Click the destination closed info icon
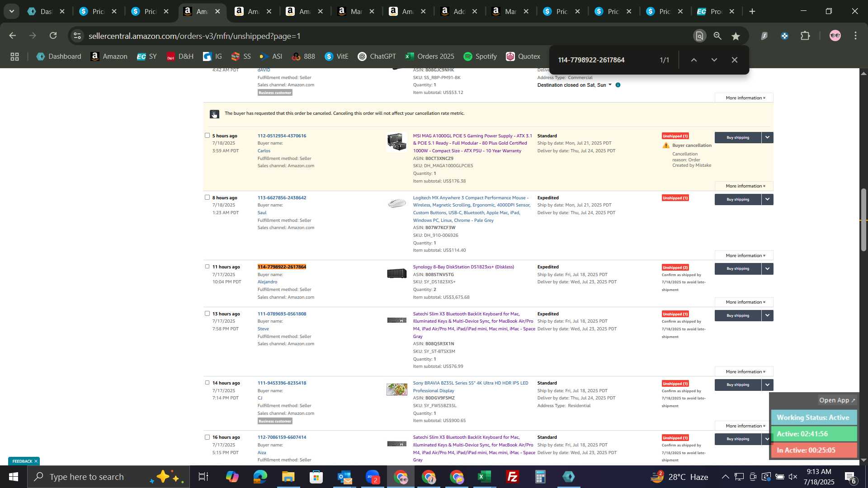The image size is (868, 488). tap(618, 85)
